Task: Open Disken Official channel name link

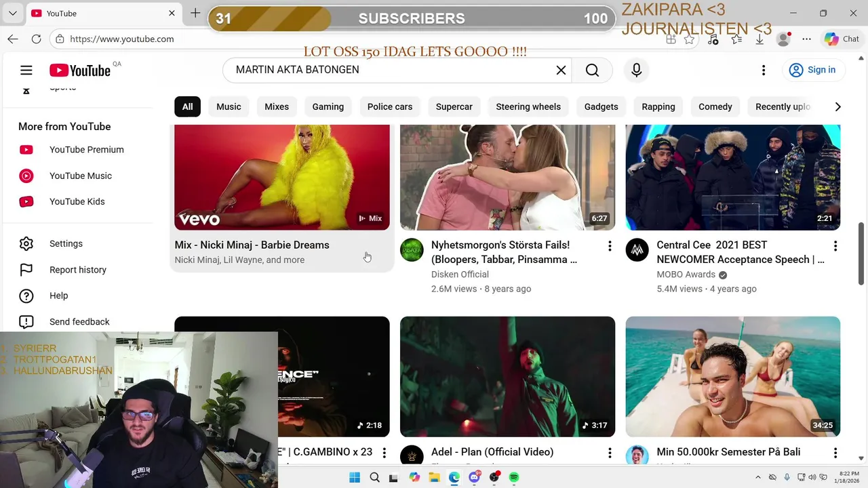Action: coord(460,274)
